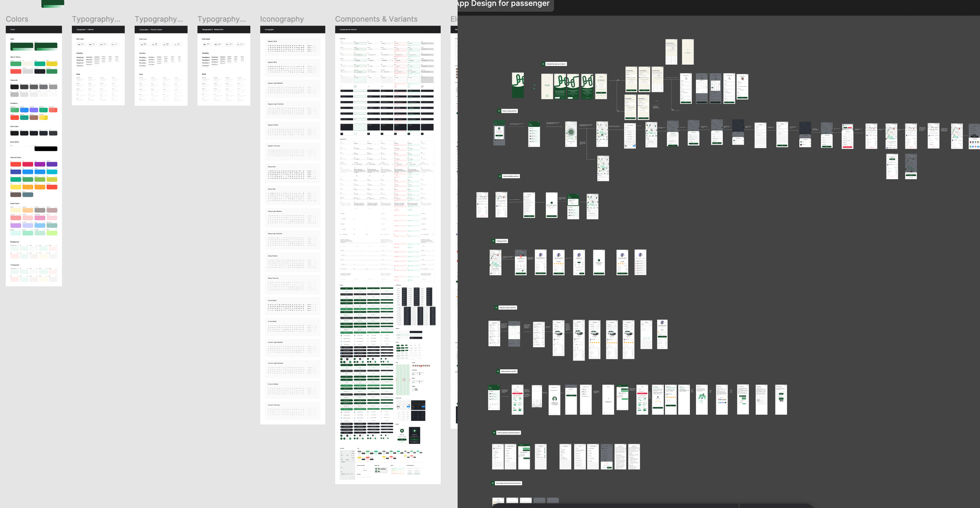
Task: Click the Rating user flow label
Action: 501,241
